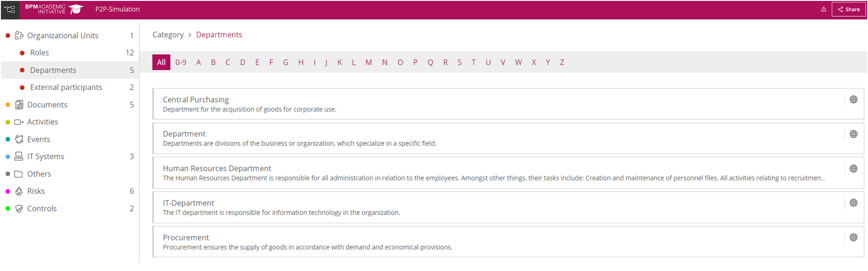Click the process hierarchy icon in top-left corner
The width and height of the screenshot is (868, 271).
coord(10,9)
